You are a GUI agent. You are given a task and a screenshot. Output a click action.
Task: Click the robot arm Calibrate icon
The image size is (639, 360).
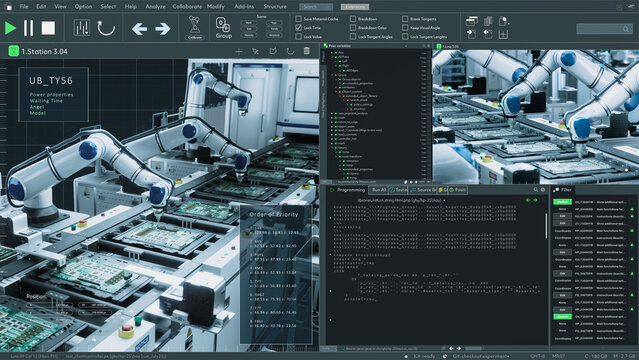point(195,24)
